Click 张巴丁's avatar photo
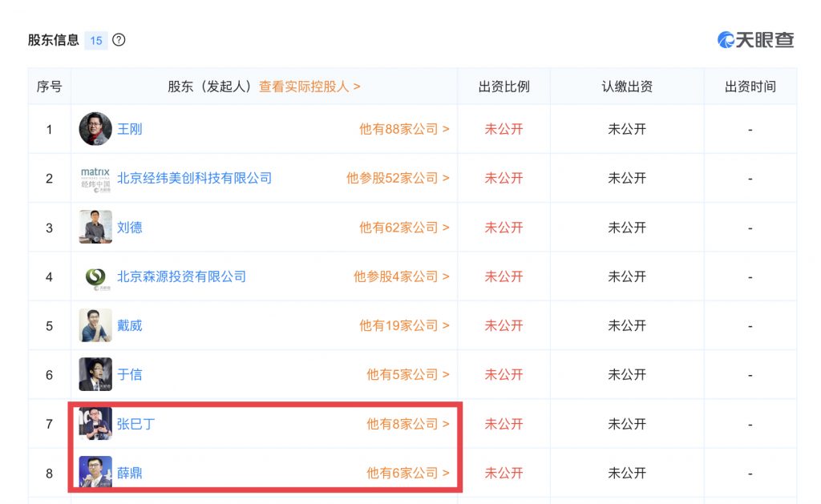Image resolution: width=821 pixels, height=504 pixels. tap(95, 424)
